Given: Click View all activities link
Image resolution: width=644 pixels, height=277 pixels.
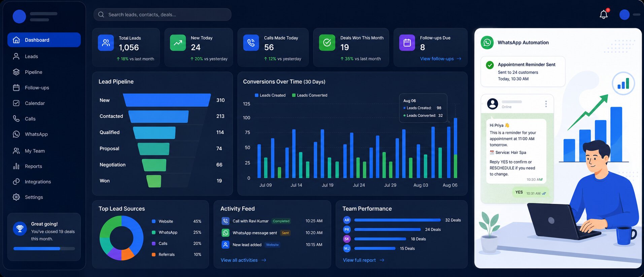Looking at the screenshot, I should click(x=243, y=260).
